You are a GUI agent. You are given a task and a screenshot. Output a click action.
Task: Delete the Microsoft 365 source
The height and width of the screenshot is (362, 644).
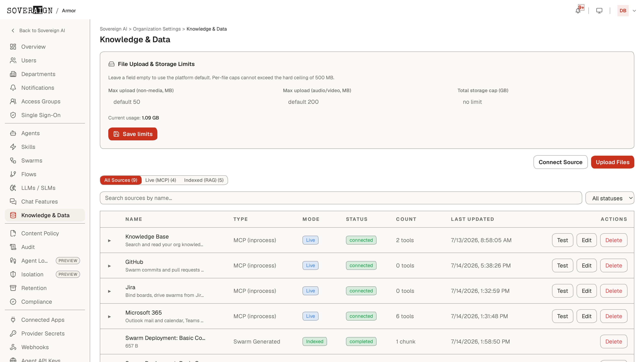tap(613, 316)
